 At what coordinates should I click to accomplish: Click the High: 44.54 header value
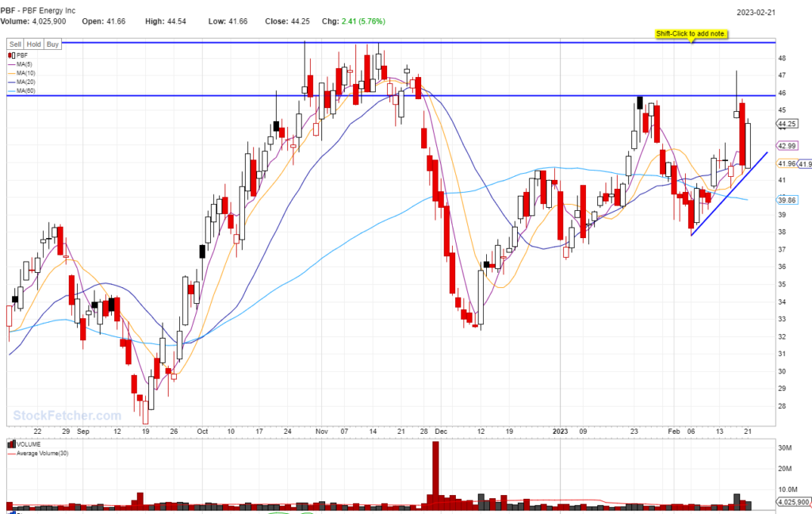[x=166, y=21]
